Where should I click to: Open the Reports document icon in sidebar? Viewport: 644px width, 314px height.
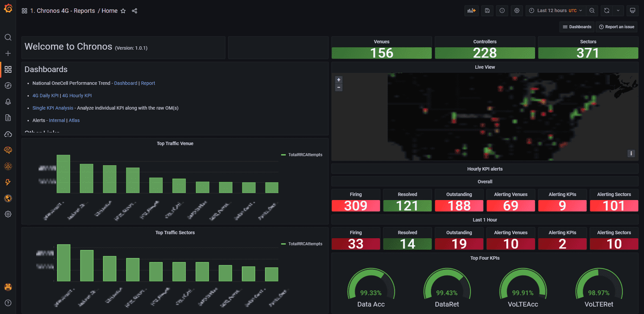[8, 117]
